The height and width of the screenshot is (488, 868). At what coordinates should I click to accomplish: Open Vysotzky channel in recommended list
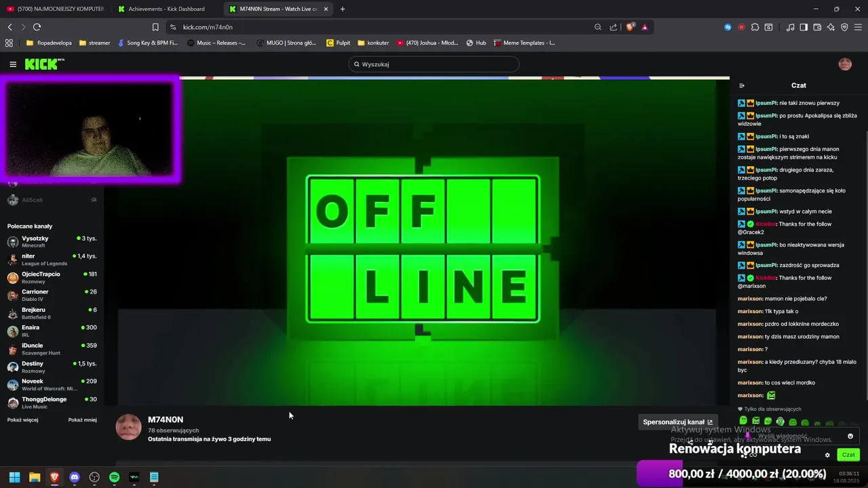[52, 242]
